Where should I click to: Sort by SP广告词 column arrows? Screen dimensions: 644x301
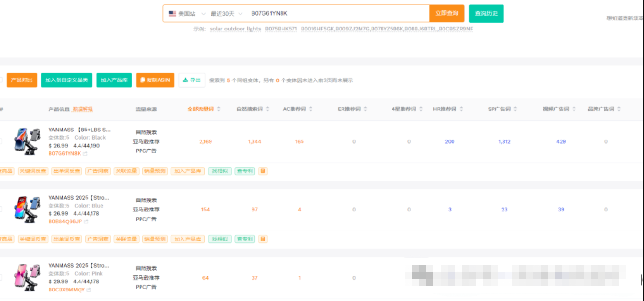coord(516,109)
